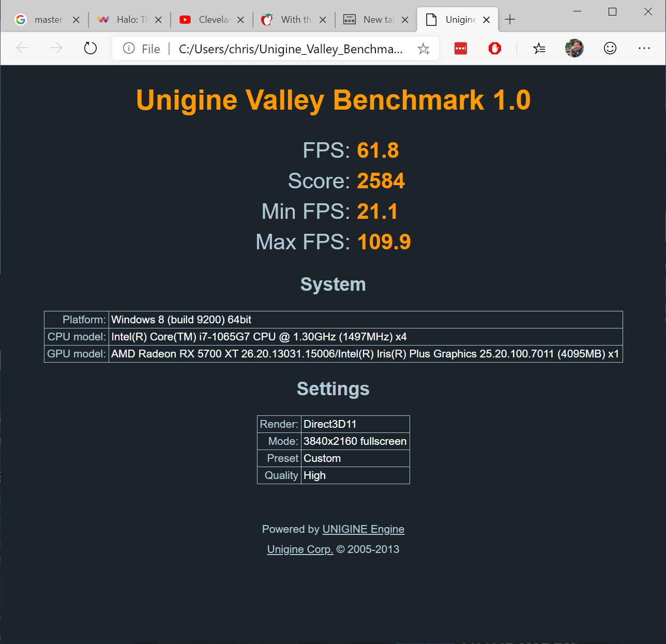Click the address bar file path
Screen dimensions: 666x644
click(x=291, y=49)
